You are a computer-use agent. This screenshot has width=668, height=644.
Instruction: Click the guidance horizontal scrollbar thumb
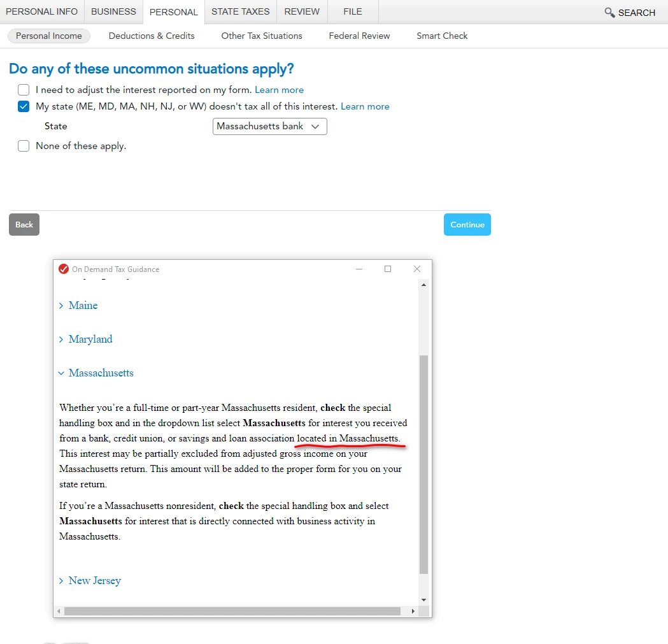tap(232, 611)
